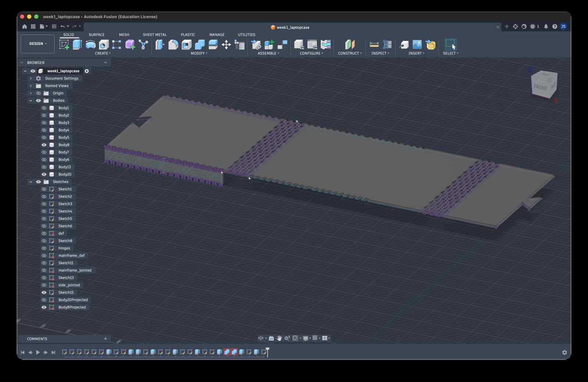Add a new comment with plus button

[x=105, y=339]
